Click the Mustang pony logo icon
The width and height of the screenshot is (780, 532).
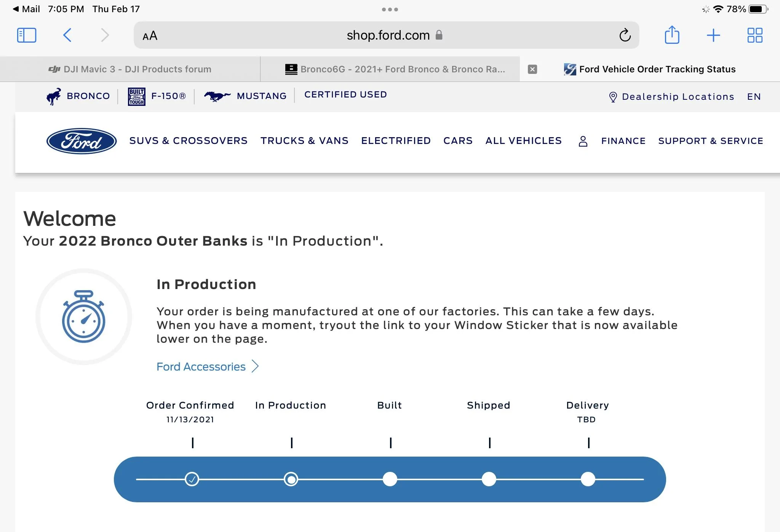coord(217,96)
